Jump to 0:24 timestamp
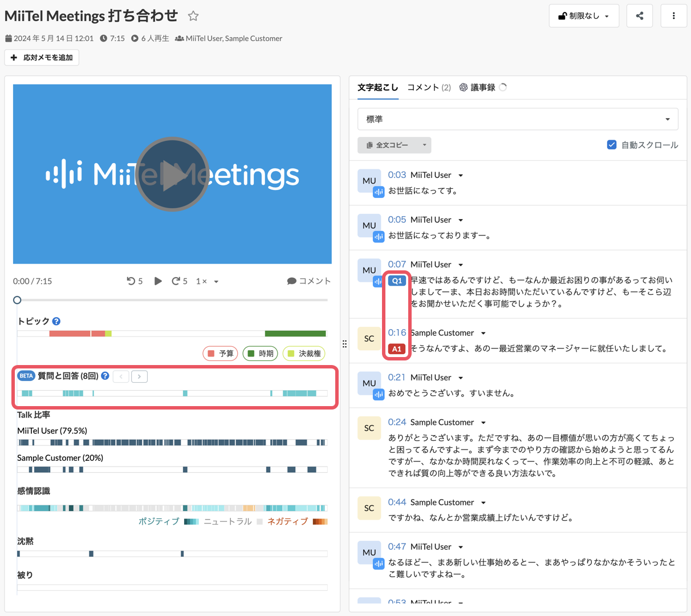Screen dimensions: 691x616 click(x=397, y=422)
